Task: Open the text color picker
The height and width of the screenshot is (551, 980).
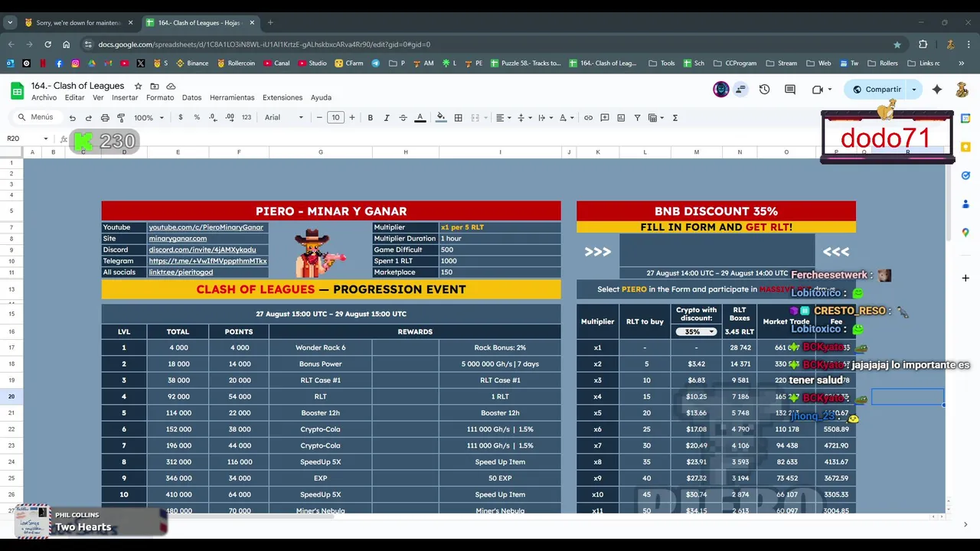Action: tap(420, 118)
